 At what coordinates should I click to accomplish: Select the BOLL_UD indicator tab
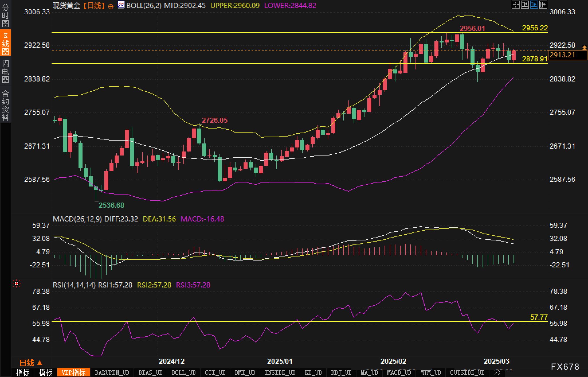(183, 372)
